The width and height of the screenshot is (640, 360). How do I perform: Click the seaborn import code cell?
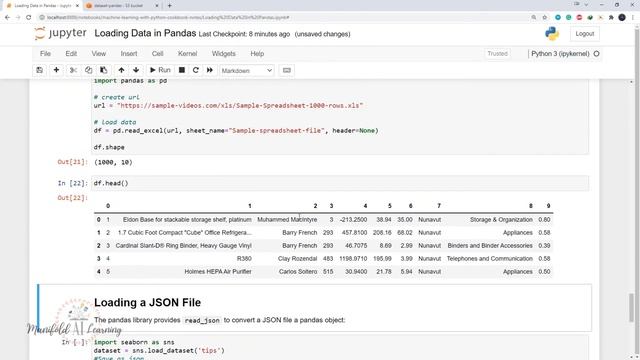point(340,348)
